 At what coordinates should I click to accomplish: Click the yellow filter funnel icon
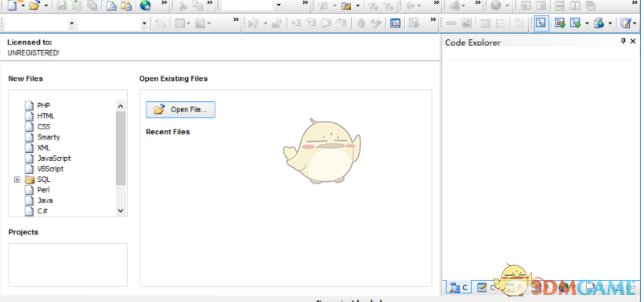[x=347, y=5]
